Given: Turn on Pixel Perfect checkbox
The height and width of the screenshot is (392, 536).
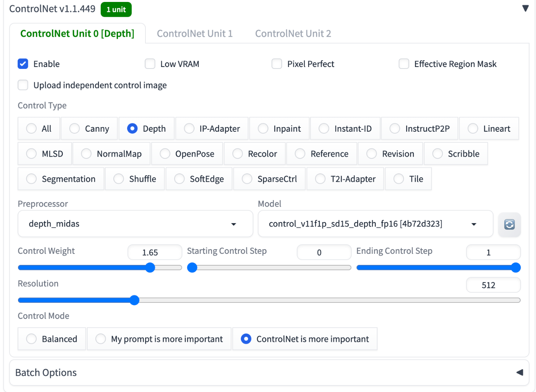Looking at the screenshot, I should [x=277, y=64].
